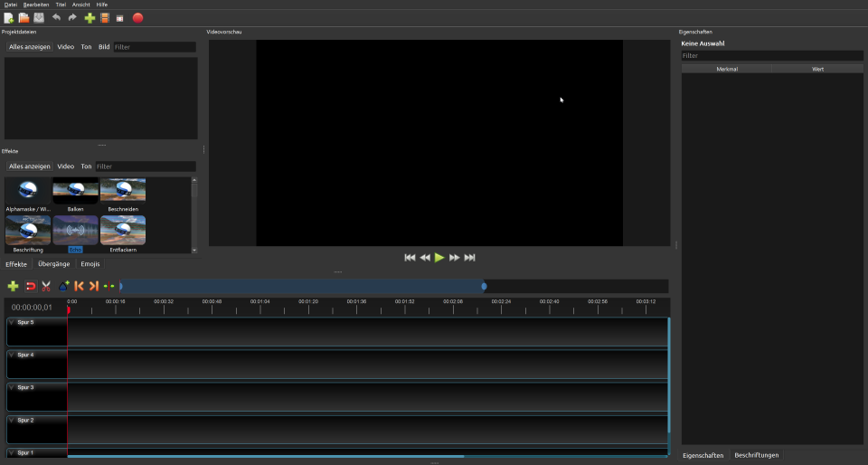Click the red Export Video button
This screenshot has width=868, height=465.
point(137,18)
